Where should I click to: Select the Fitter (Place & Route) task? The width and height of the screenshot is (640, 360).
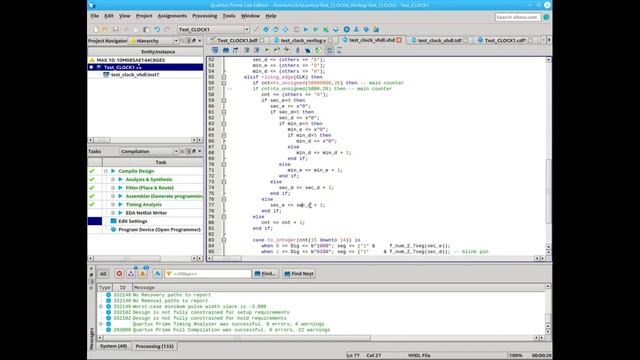point(149,188)
